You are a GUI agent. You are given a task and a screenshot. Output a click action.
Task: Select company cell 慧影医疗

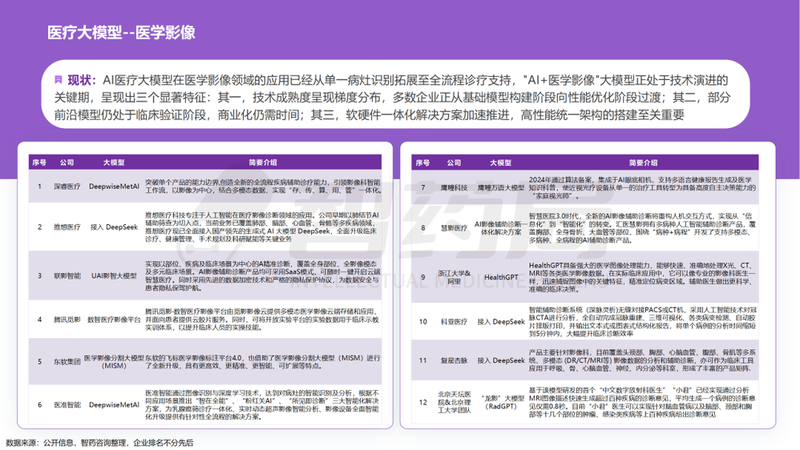[x=454, y=228]
